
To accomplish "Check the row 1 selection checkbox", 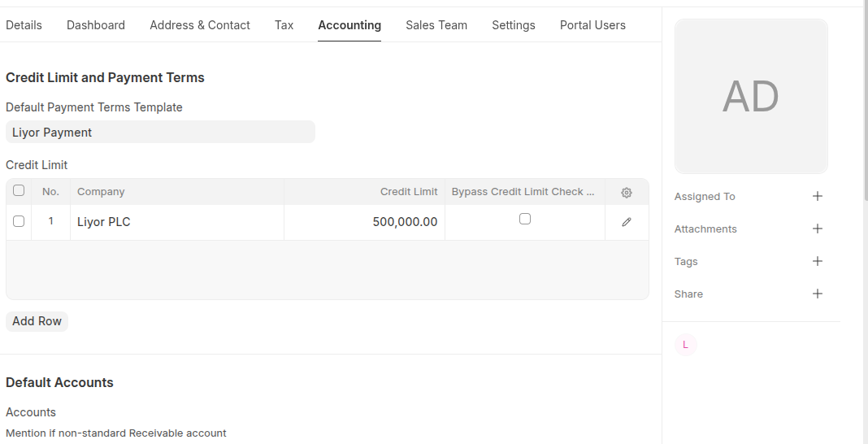I will pos(19,221).
